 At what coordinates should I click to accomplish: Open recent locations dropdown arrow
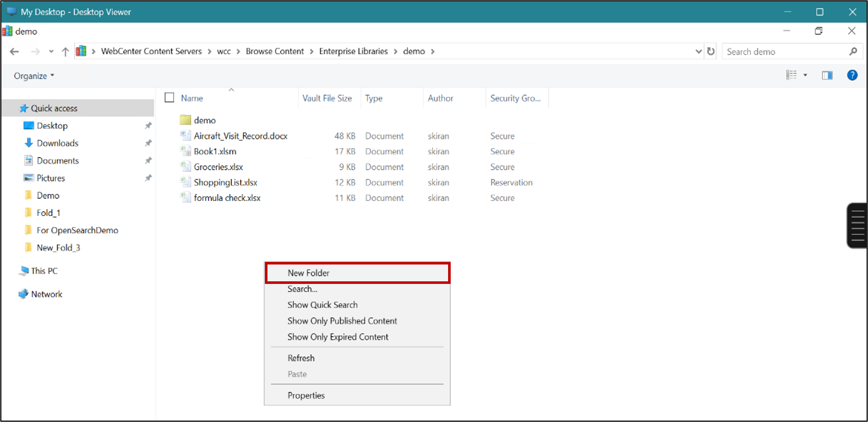coord(51,52)
